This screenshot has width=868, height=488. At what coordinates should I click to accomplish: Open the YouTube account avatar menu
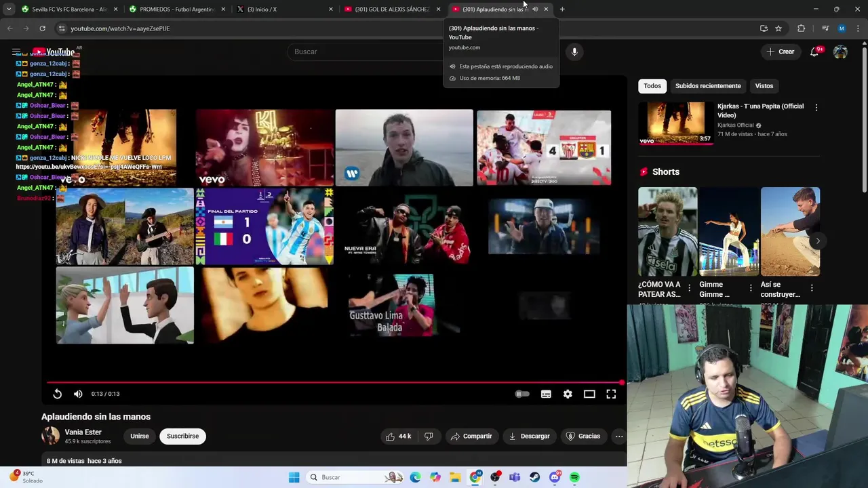(x=840, y=52)
